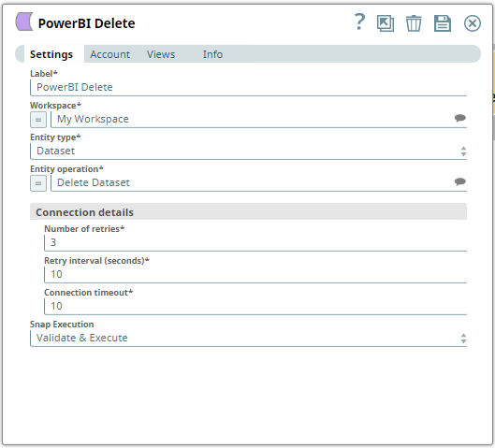
Task: Click the Retry interval seconds field
Action: [255, 274]
